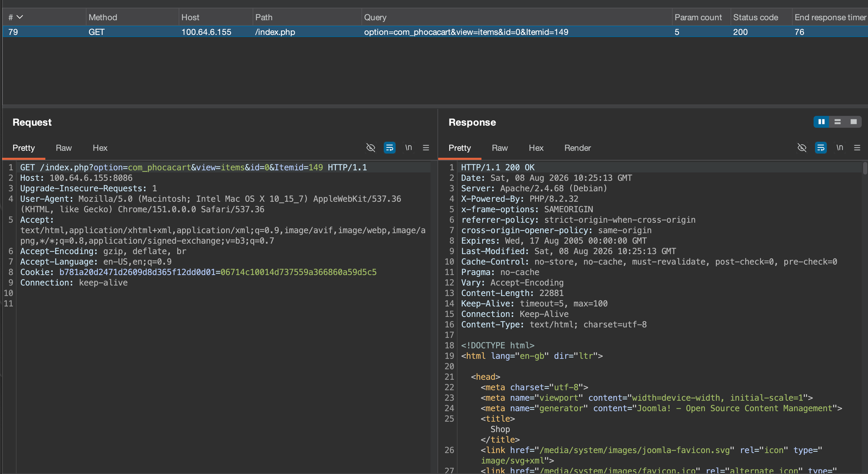
Task: Sort table by Method column
Action: 132,17
